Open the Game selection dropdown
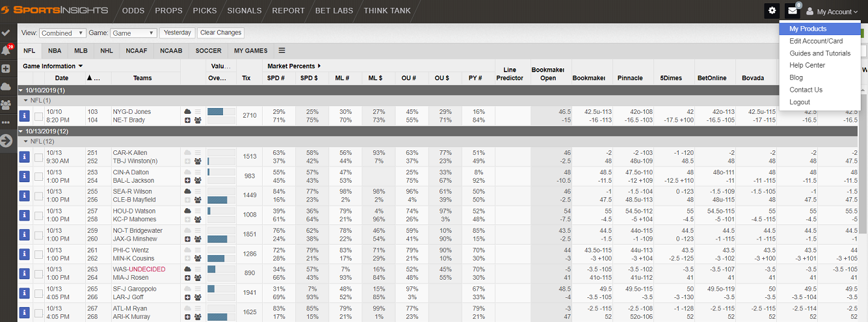This screenshot has height=322, width=868. pos(133,33)
